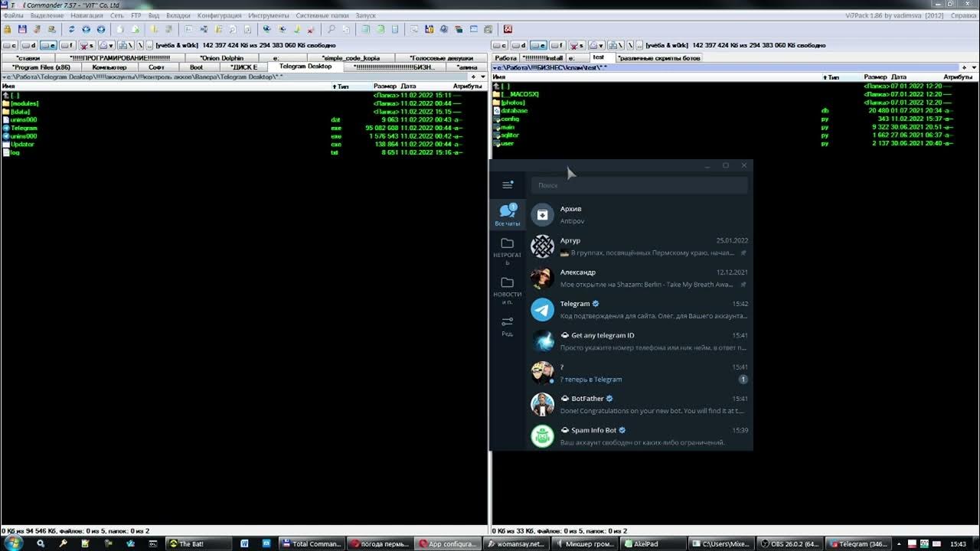
Task: Open the 'Файлы' menu
Action: tap(13, 15)
